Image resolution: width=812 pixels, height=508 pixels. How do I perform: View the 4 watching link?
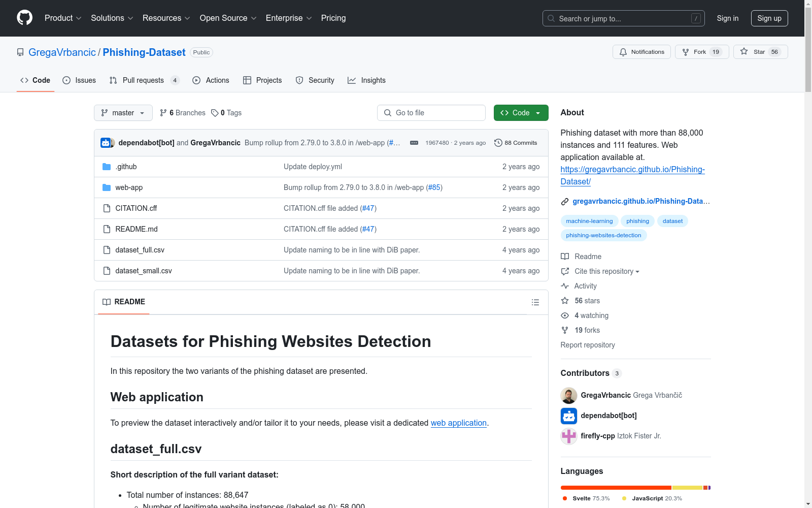[x=585, y=315]
